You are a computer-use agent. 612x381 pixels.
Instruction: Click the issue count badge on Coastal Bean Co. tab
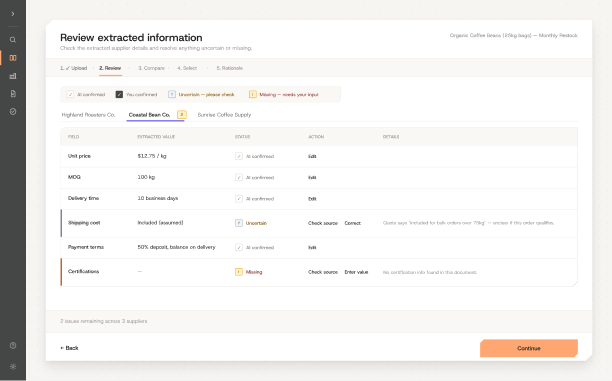click(x=182, y=115)
